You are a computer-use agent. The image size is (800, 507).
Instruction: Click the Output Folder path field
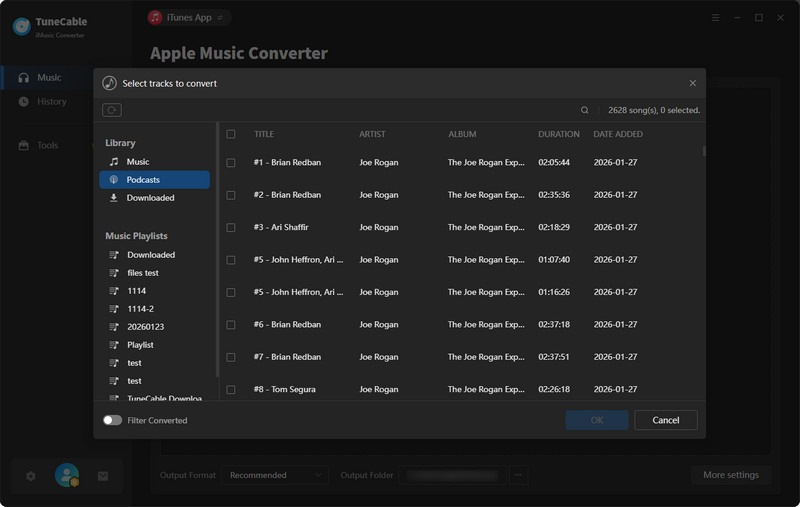pos(453,475)
